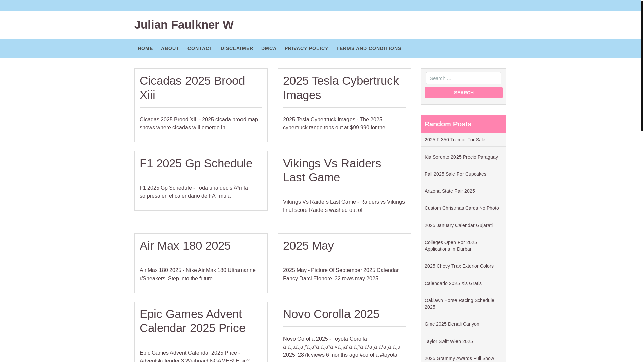This screenshot has height=362, width=644.
Task: Click the F1 calendario excerpt text
Action: [194, 192]
